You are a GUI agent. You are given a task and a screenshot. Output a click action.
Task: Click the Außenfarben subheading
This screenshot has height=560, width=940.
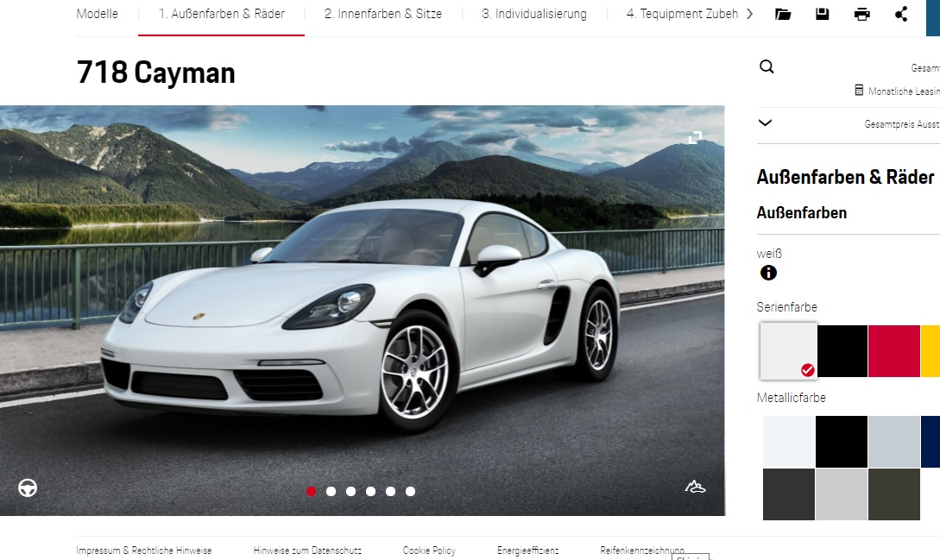point(802,213)
